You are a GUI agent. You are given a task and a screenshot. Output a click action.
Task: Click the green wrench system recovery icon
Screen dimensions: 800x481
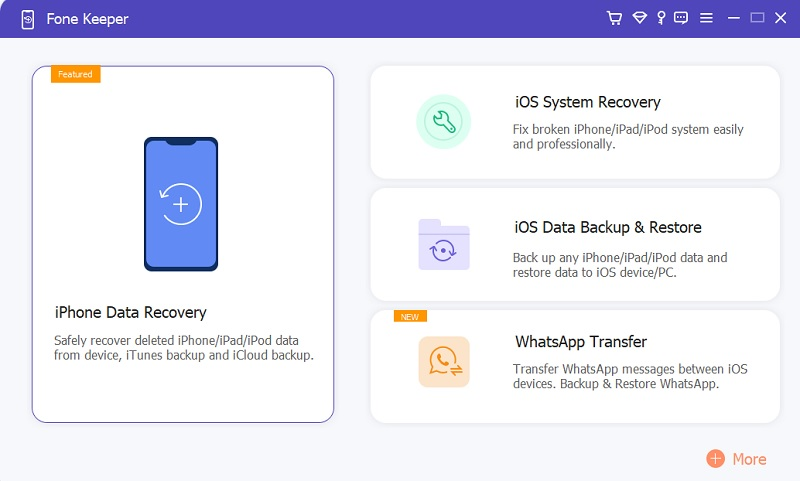tap(442, 122)
